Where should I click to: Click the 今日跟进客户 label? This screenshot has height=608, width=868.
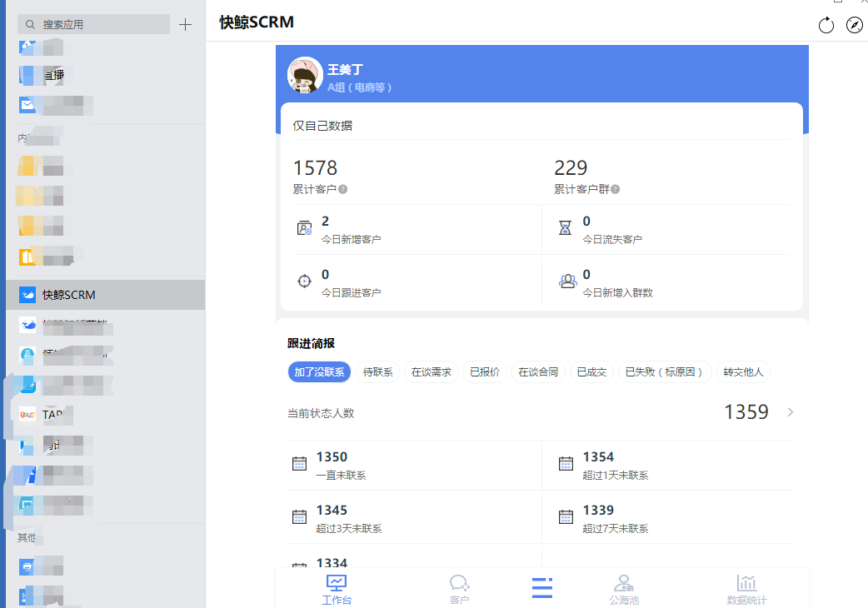click(x=351, y=292)
